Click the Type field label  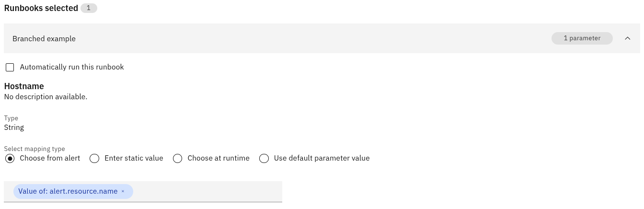11,118
